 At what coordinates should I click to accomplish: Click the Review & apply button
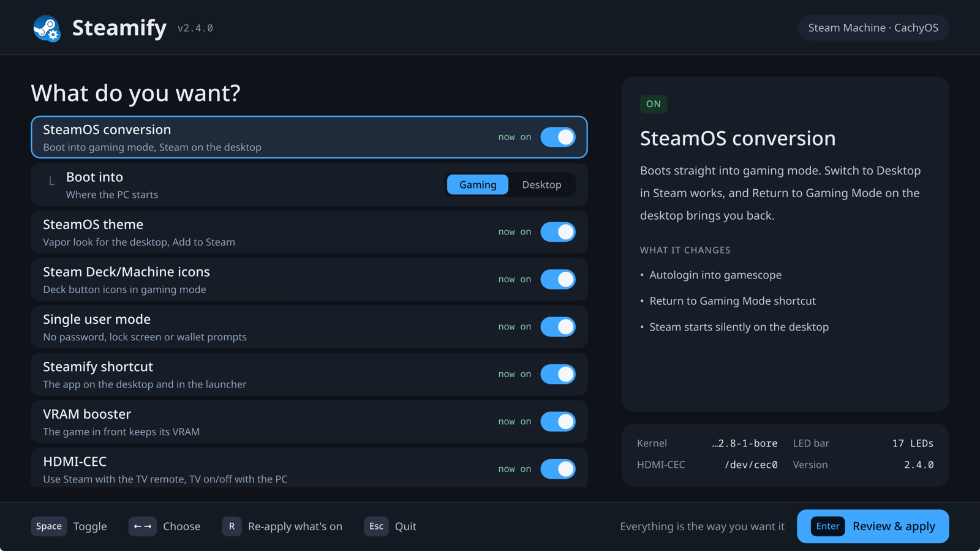coord(873,527)
